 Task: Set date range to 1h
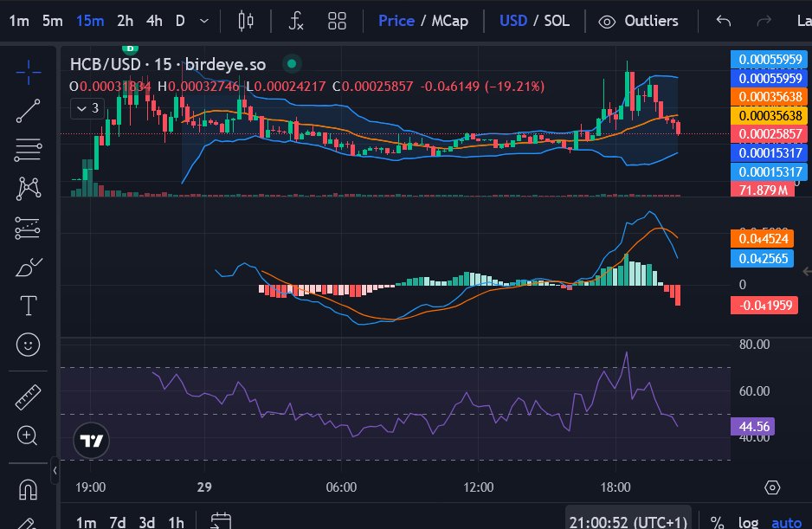pos(176,522)
